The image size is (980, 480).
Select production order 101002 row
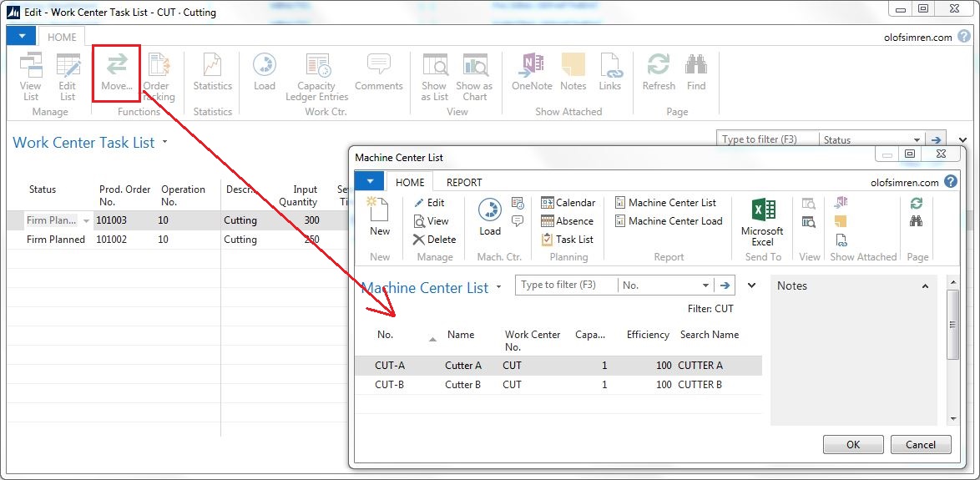click(x=175, y=240)
